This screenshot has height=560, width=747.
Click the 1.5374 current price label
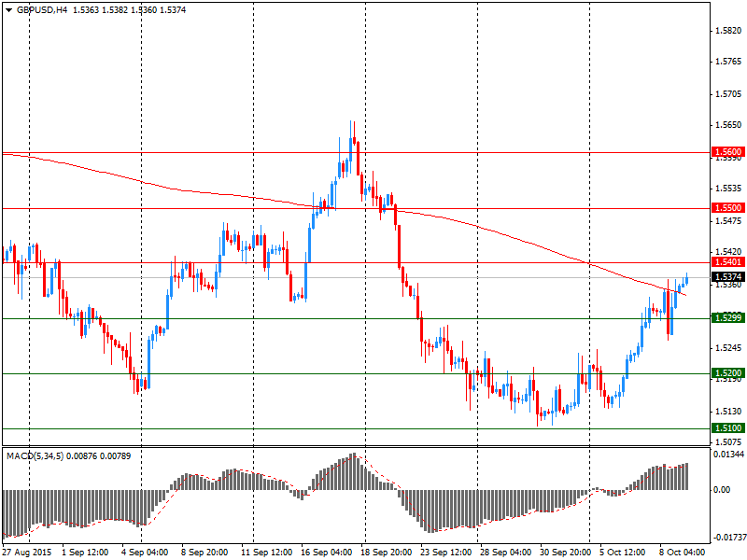tap(728, 276)
